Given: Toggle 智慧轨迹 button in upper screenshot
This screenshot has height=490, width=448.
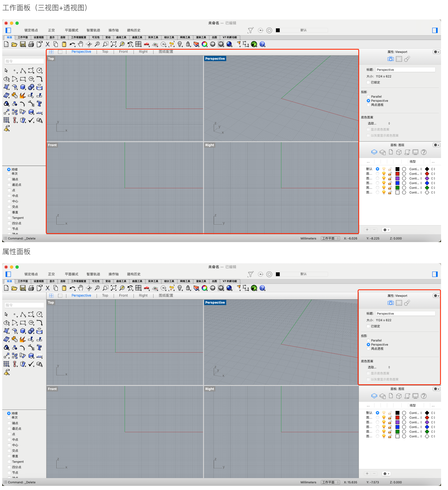Looking at the screenshot, I should [93, 30].
